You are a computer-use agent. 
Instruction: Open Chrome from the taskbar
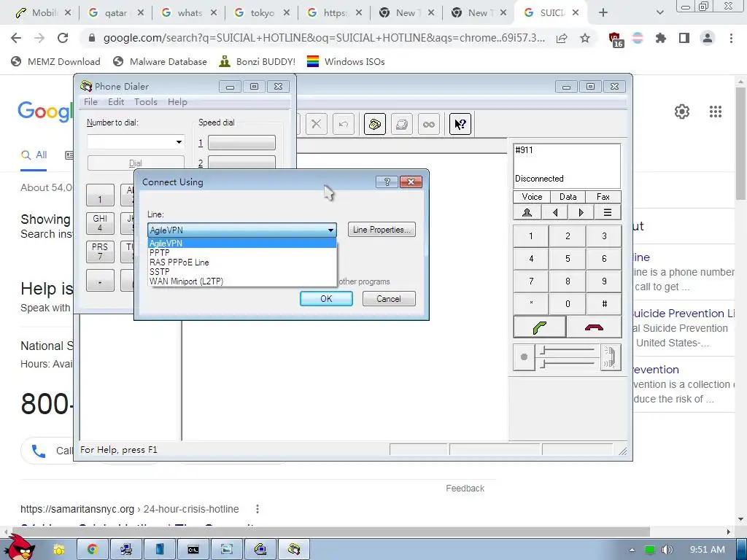92,550
